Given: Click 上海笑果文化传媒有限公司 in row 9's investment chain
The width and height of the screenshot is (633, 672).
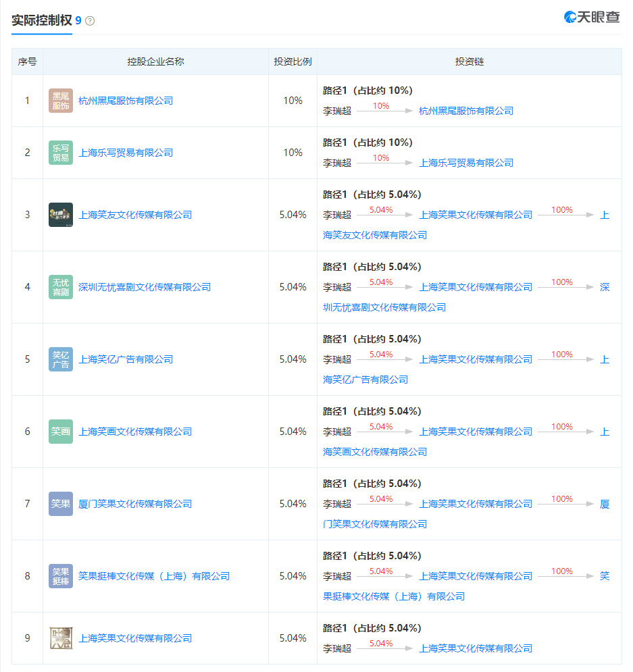Looking at the screenshot, I should pos(476,648).
